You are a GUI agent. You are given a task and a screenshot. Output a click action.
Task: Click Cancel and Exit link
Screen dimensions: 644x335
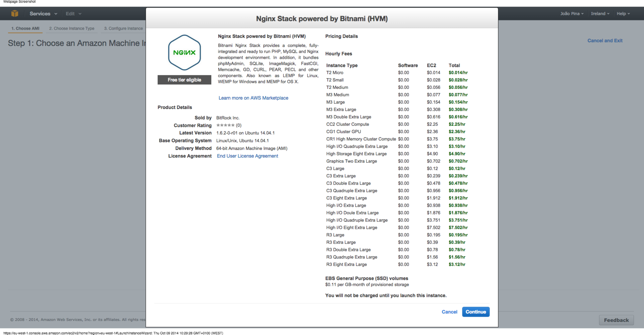(x=605, y=41)
